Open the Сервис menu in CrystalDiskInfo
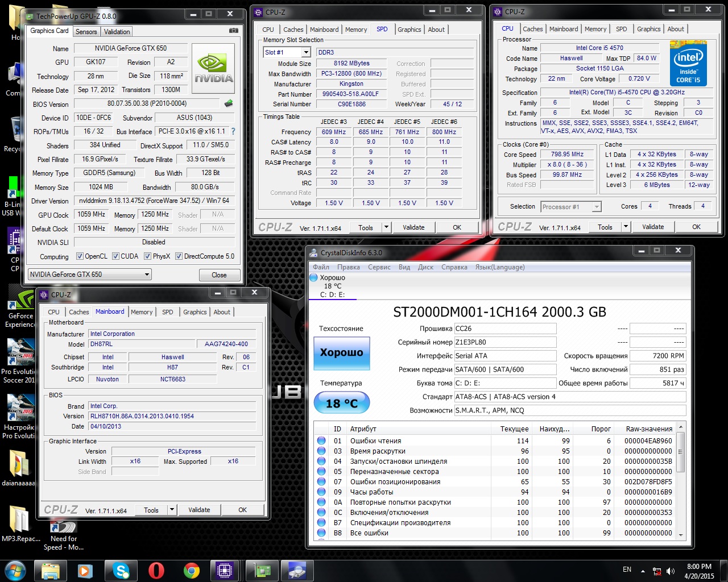728x582 pixels. [379, 267]
